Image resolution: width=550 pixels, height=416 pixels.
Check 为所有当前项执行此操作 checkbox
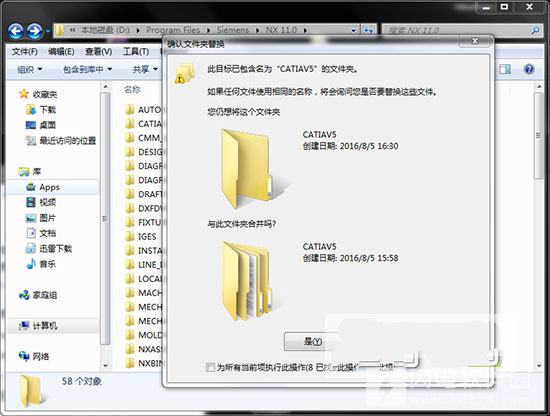click(x=210, y=367)
